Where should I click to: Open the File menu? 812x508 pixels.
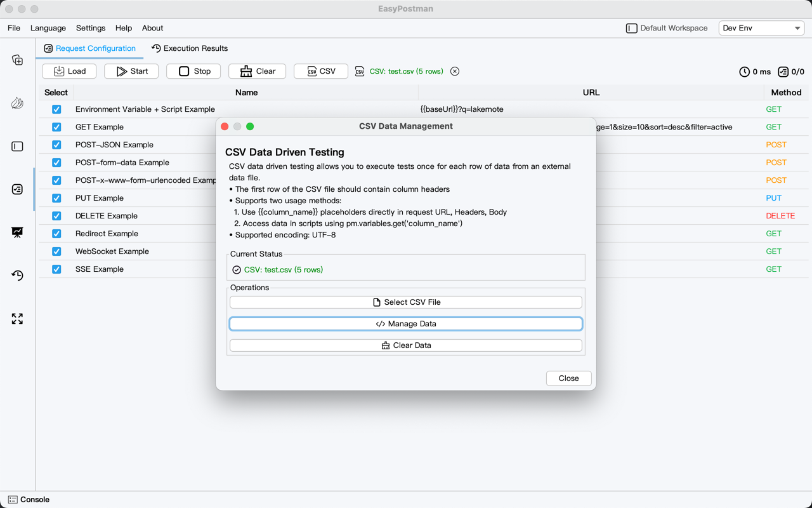click(14, 28)
